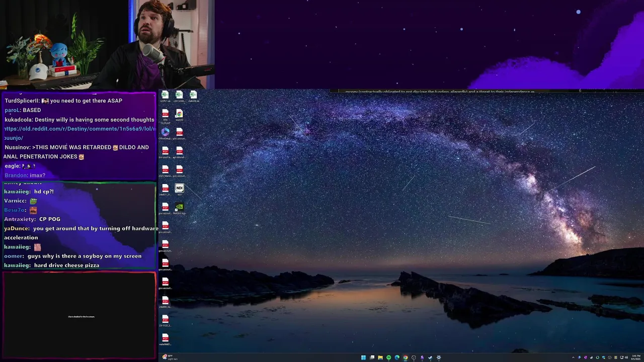The width and height of the screenshot is (644, 362).
Task: Click the oomer soyboy chat message
Action: [72, 256]
